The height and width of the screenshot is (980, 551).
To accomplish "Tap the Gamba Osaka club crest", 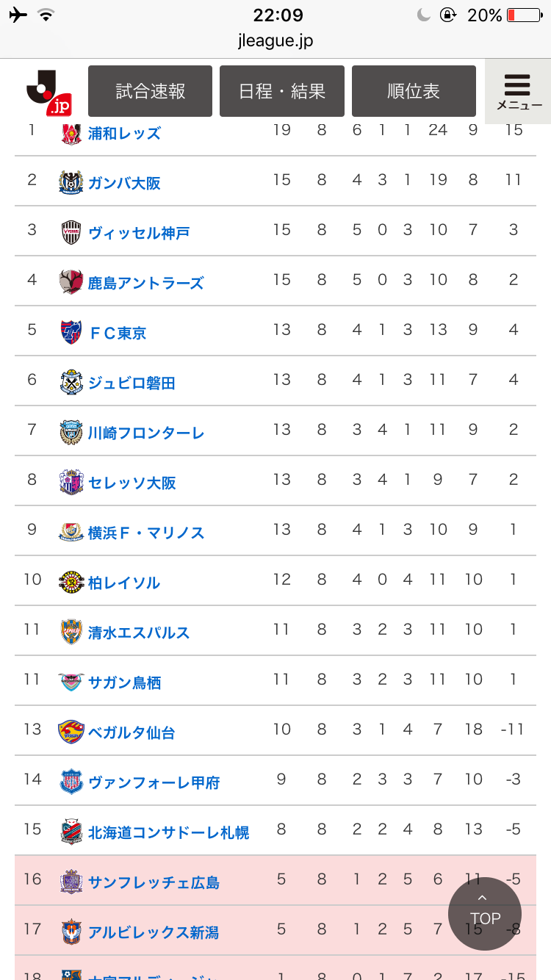I will [x=71, y=182].
